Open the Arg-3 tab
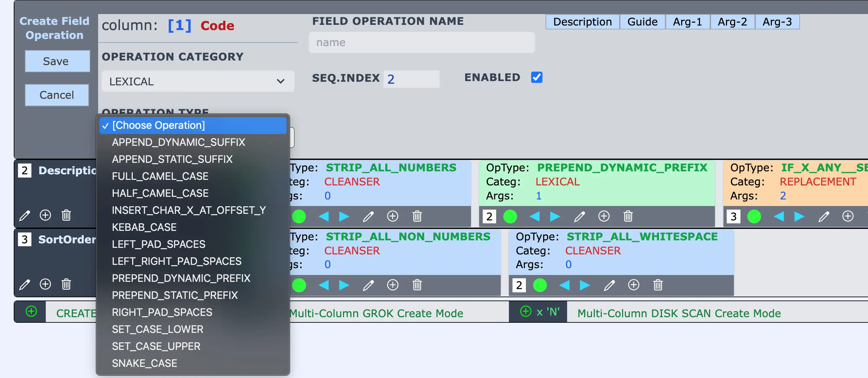Viewport: 868px width, 378px height. tap(777, 22)
